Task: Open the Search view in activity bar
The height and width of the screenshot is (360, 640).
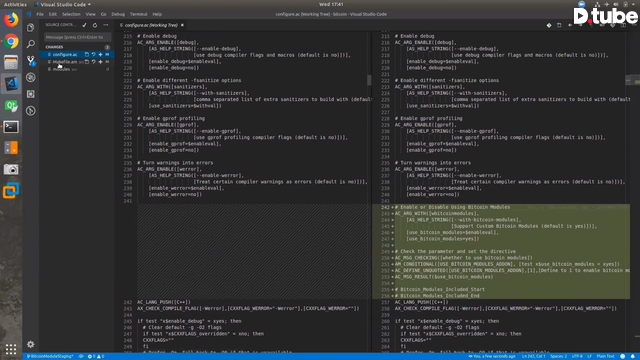Action: [x=31, y=44]
